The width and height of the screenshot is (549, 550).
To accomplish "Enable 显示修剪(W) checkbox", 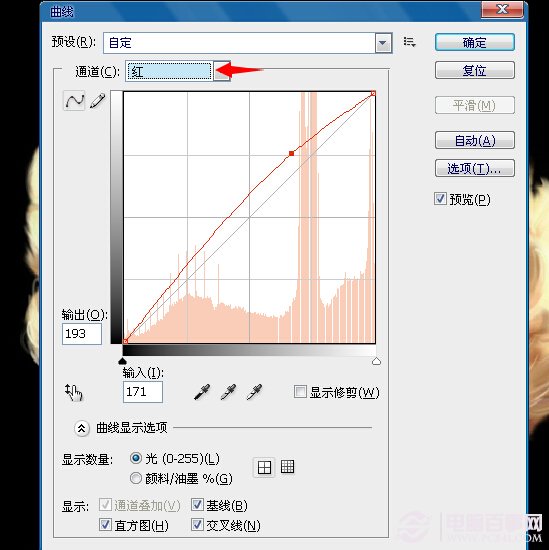I will tap(300, 392).
